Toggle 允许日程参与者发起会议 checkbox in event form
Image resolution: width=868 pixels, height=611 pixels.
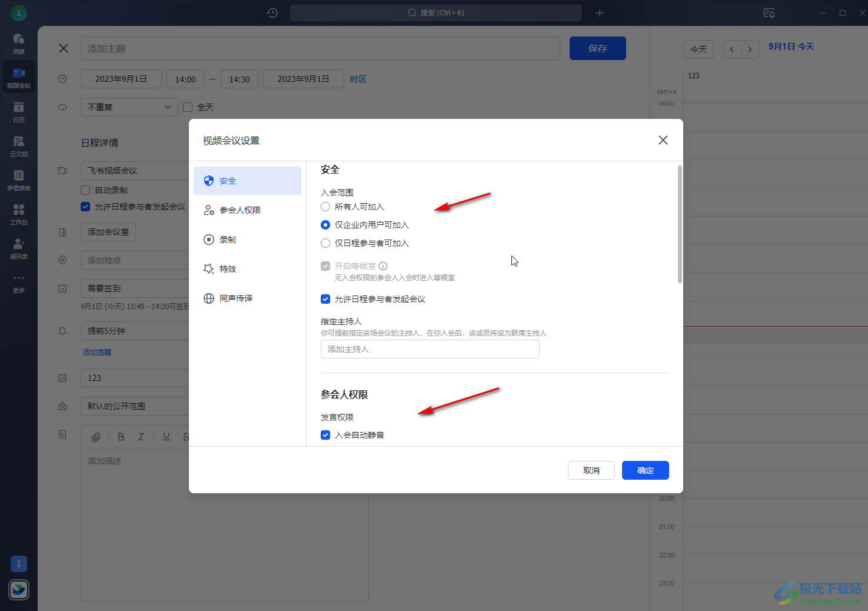[85, 207]
